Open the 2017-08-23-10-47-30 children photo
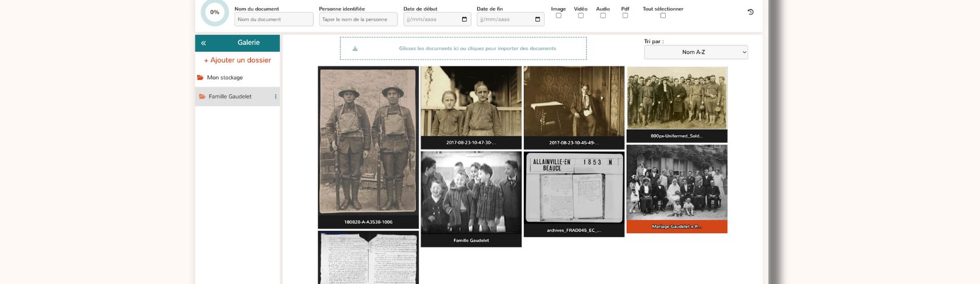 (x=471, y=101)
